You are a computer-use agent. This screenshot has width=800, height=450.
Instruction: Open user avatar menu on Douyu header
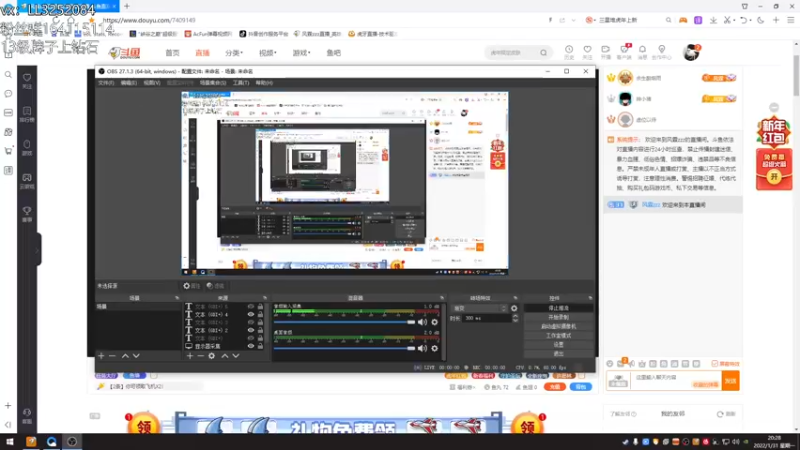click(691, 52)
